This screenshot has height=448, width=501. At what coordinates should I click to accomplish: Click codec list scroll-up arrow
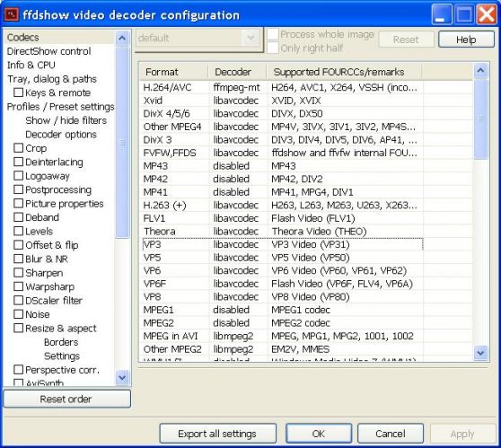(x=480, y=71)
